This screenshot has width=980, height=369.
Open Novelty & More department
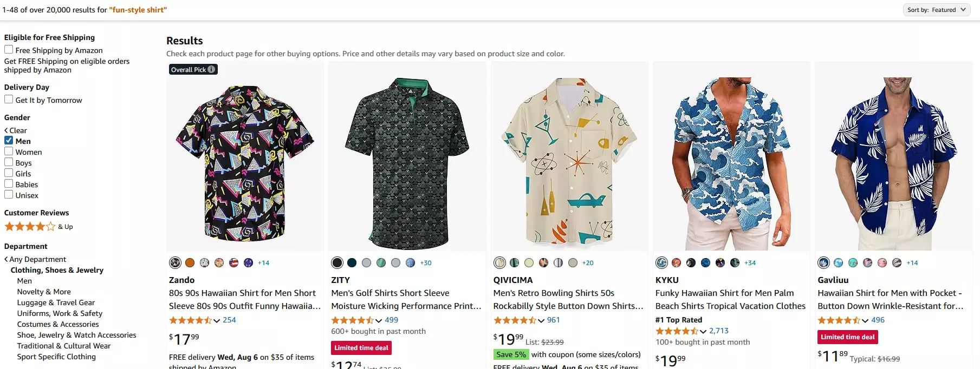point(44,292)
